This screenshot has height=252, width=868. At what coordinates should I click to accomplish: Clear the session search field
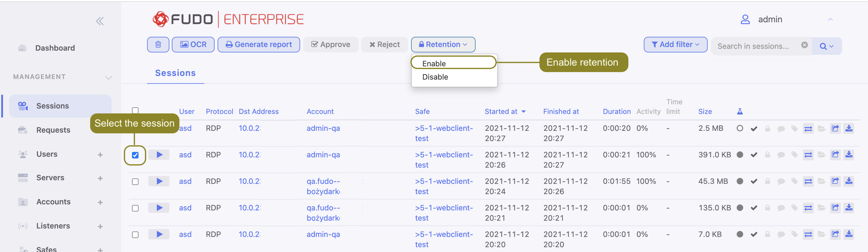point(804,45)
